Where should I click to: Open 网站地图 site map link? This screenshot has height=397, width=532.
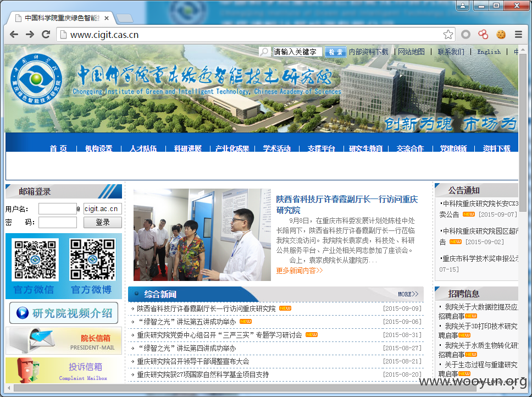click(x=411, y=52)
